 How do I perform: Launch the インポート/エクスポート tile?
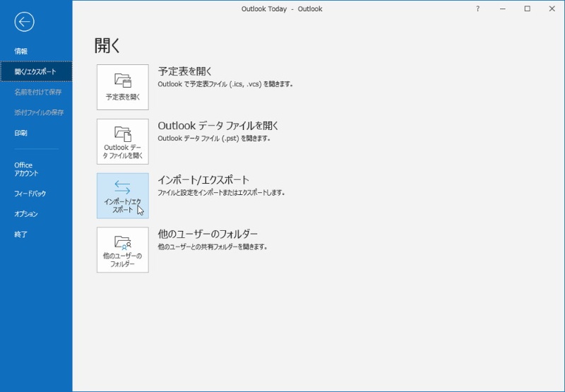click(122, 196)
